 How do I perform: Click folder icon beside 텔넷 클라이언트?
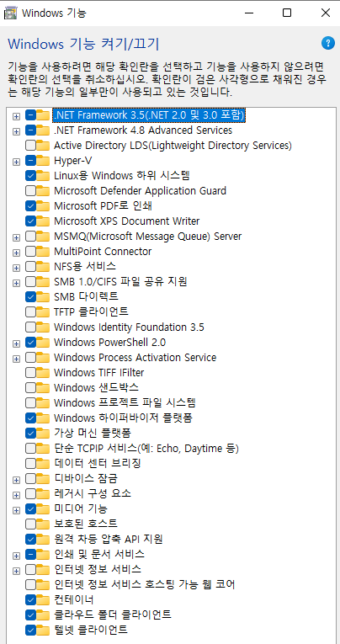click(42, 630)
